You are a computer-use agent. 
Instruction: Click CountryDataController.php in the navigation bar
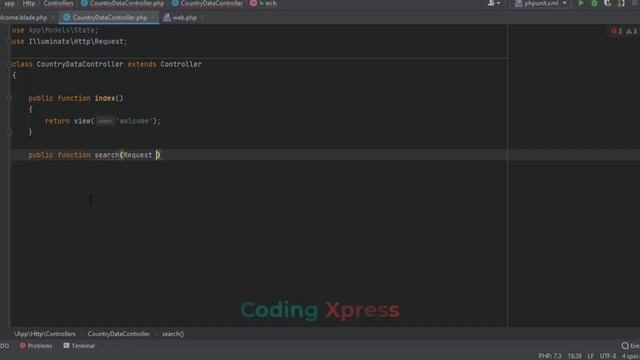[122, 3]
